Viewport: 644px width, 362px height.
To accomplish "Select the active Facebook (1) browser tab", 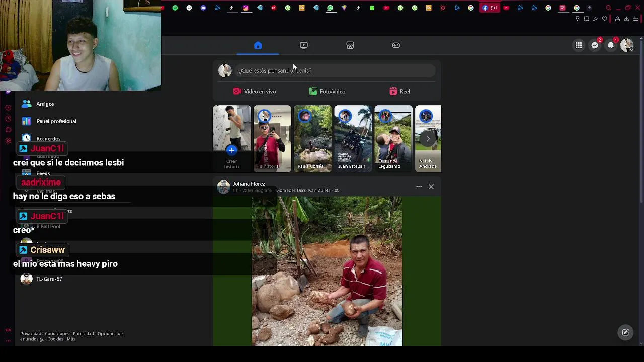I will pos(490,8).
